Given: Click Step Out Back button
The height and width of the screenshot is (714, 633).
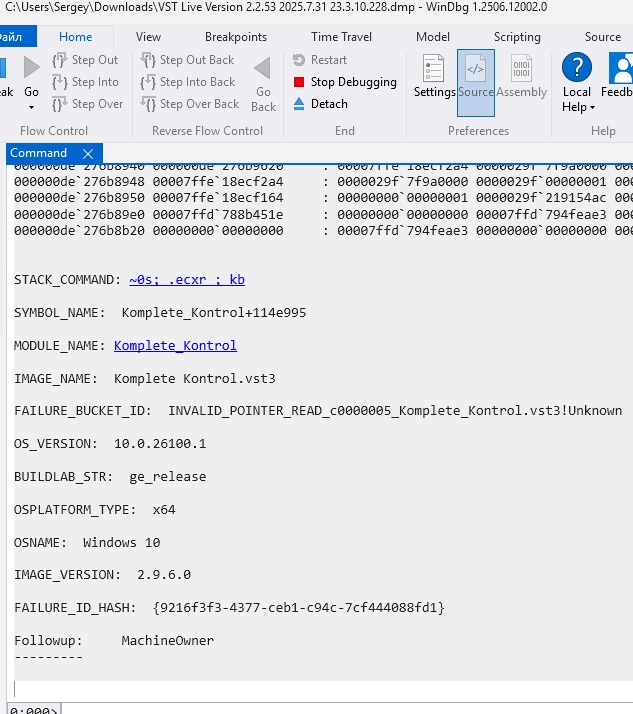Looking at the screenshot, I should (x=187, y=60).
